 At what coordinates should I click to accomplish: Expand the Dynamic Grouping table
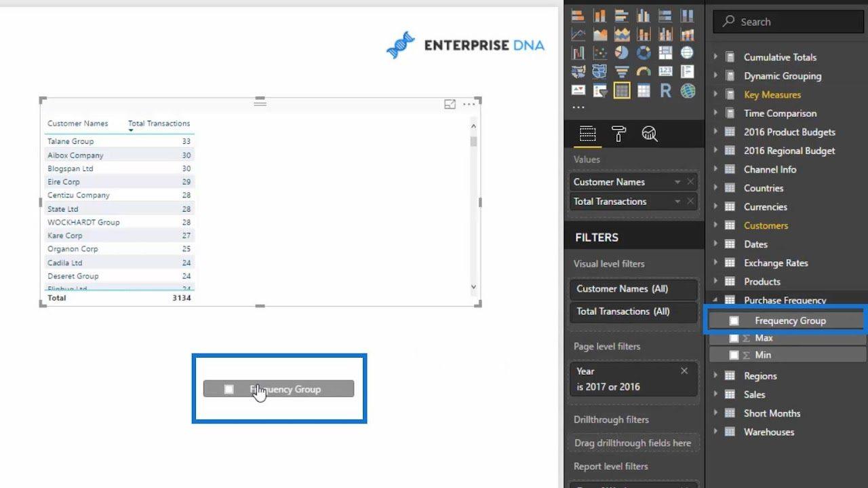[x=715, y=76]
